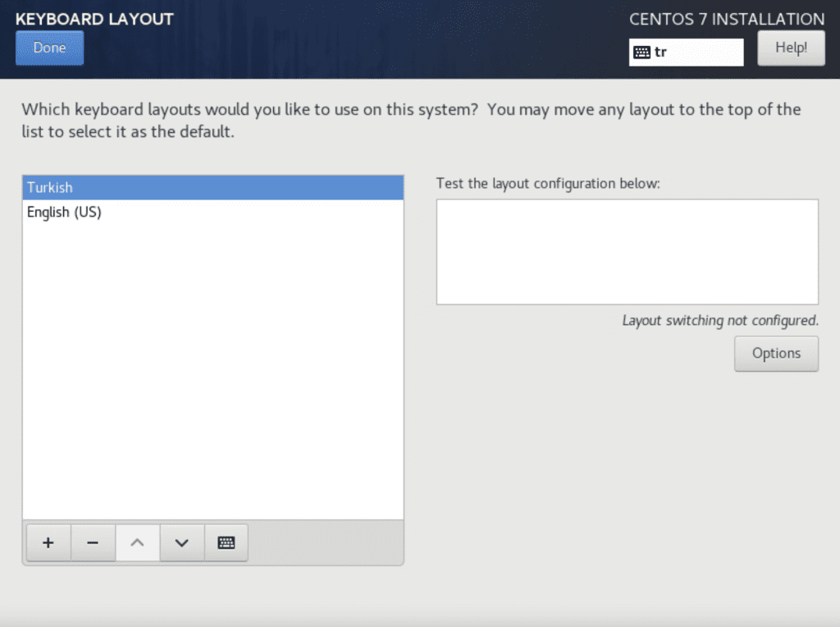The image size is (840, 627).
Task: Click the Done button
Action: coord(49,48)
